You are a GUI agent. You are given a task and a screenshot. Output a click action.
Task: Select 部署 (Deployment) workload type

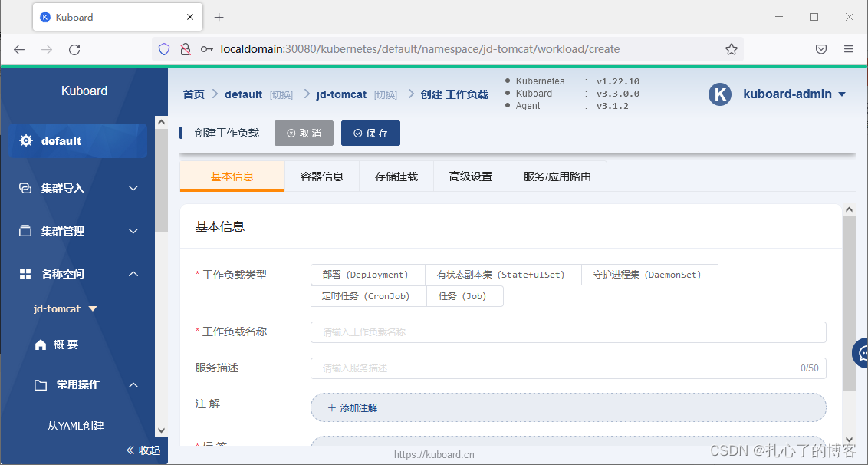pyautogui.click(x=367, y=274)
